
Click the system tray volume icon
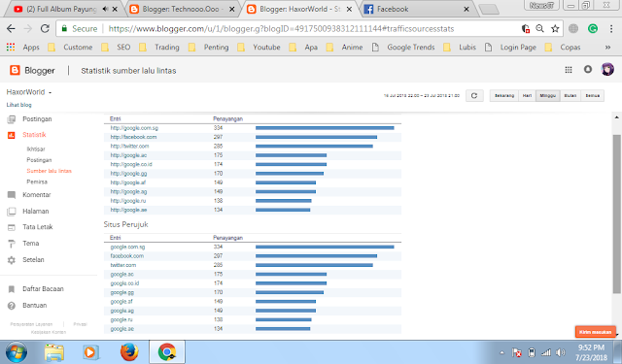pyautogui.click(x=560, y=352)
